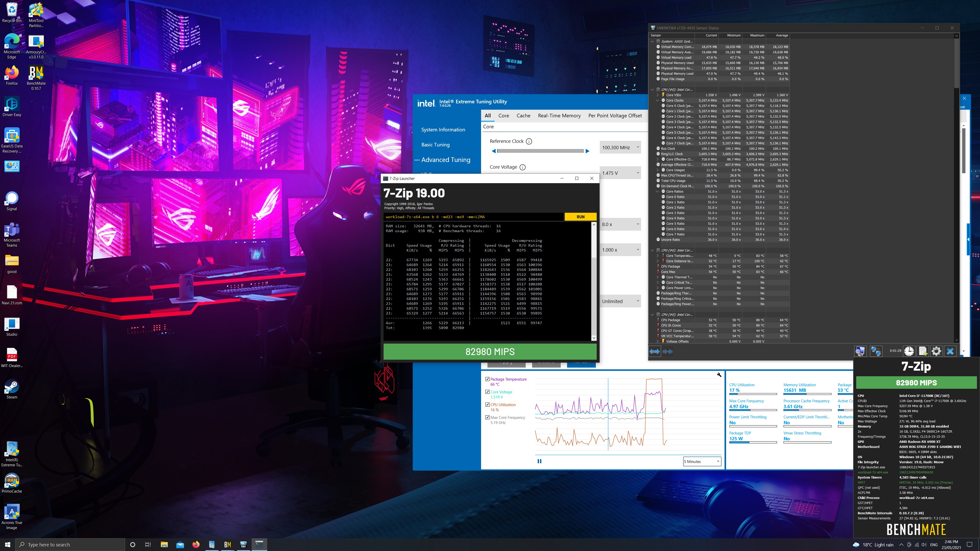Open File Explorer from taskbar
Viewport: 980px width, 551px height.
coord(164,545)
